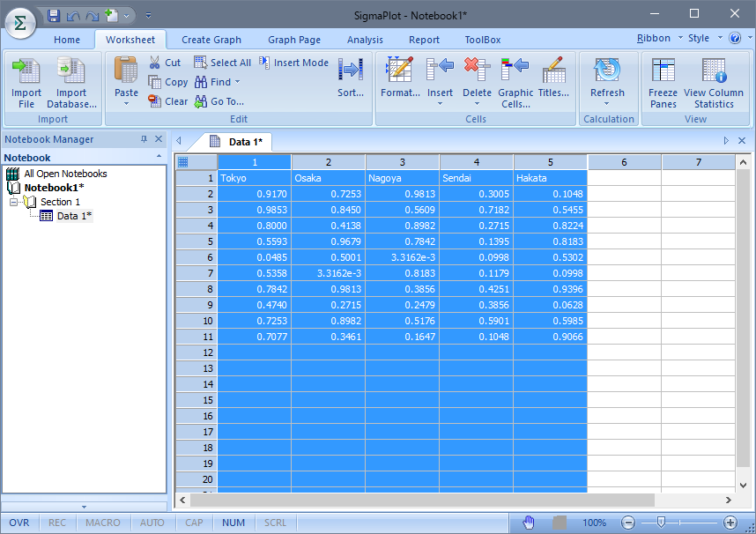Screen dimensions: 756x534
Task: Collapse the Section 1 tree node
Action: 13,202
